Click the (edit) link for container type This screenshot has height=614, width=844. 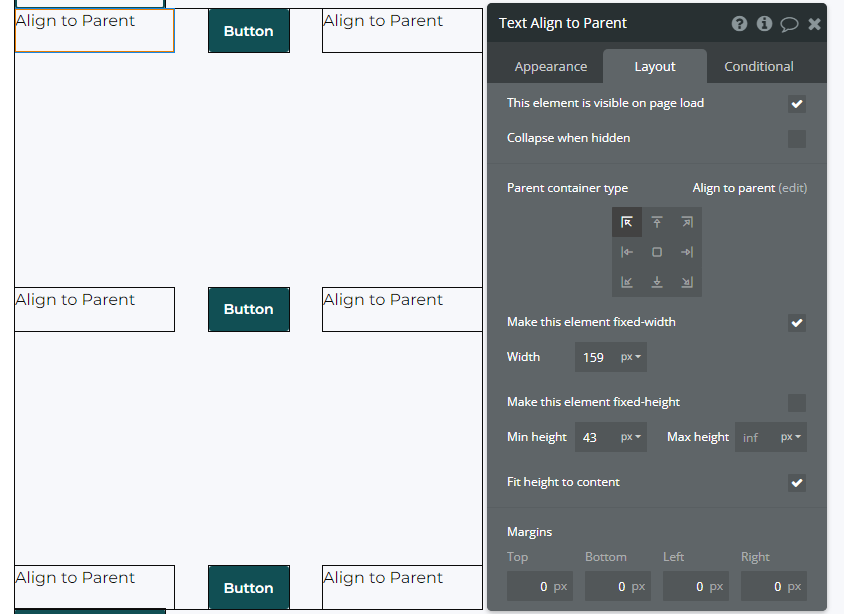coord(793,188)
